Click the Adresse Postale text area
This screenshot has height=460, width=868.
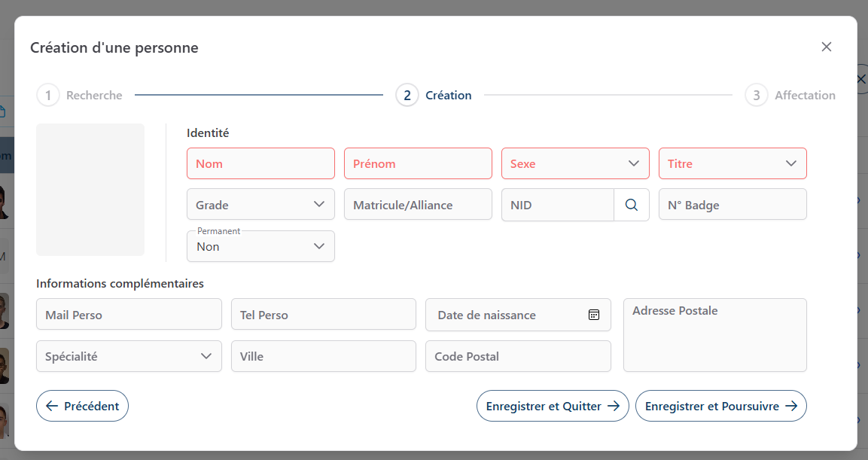click(714, 335)
